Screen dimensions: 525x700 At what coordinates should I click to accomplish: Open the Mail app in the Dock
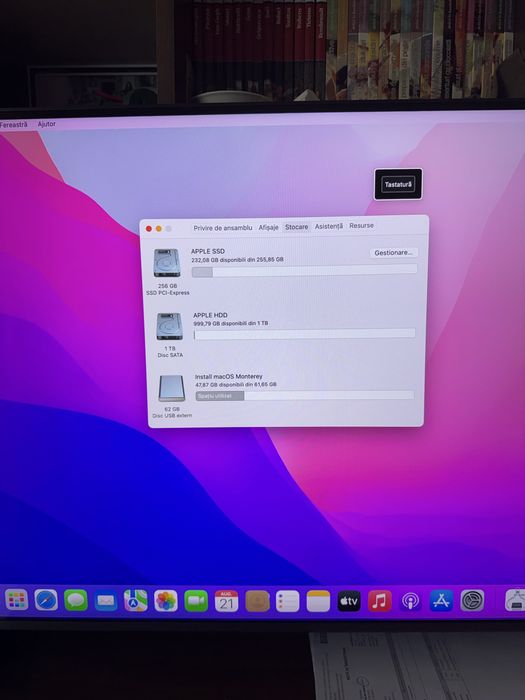(106, 601)
